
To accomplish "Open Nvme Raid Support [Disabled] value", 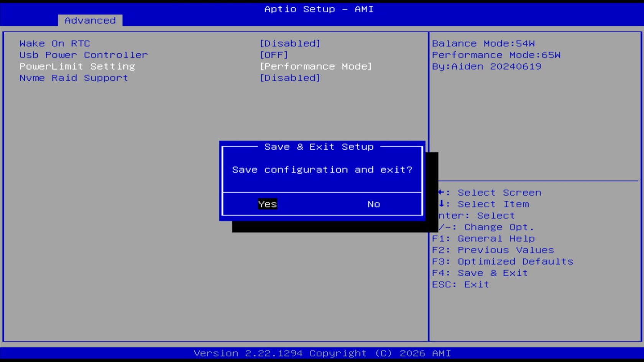I will [x=290, y=78].
